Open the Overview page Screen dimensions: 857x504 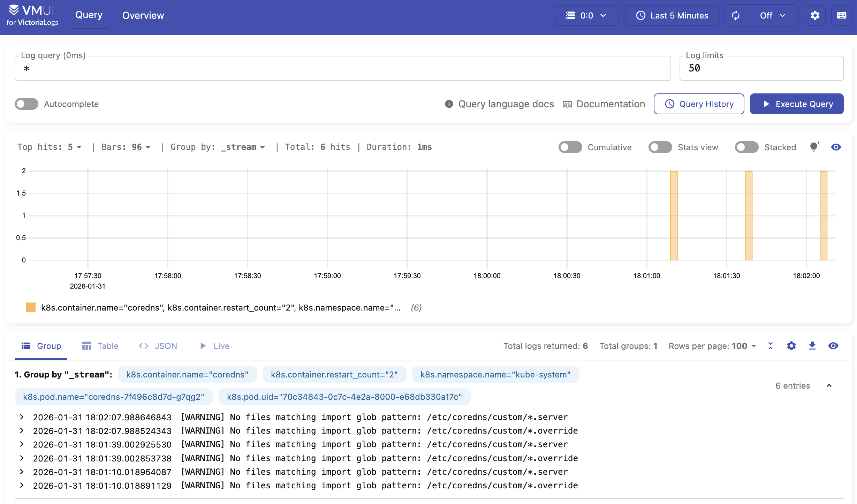coord(143,15)
